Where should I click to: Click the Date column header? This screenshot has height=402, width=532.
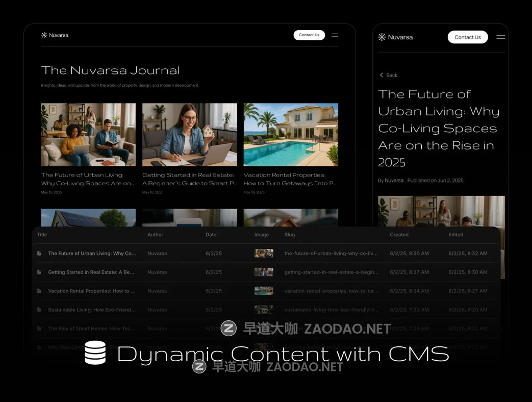click(211, 235)
